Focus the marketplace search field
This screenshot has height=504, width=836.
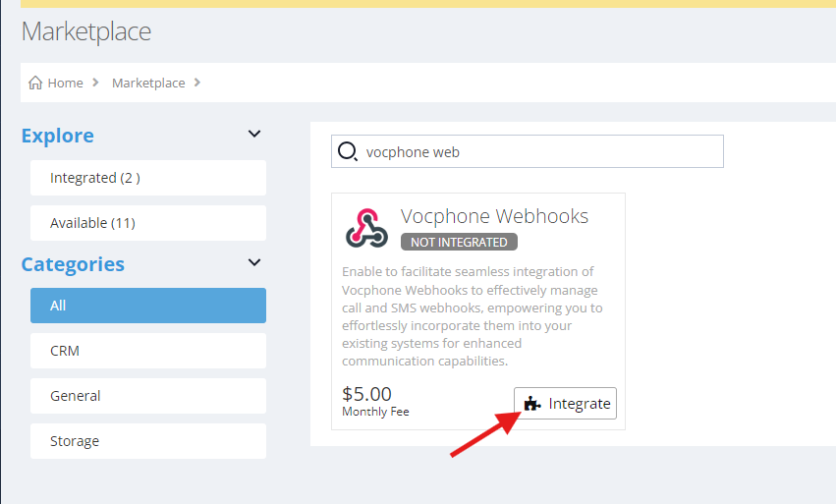(x=528, y=151)
